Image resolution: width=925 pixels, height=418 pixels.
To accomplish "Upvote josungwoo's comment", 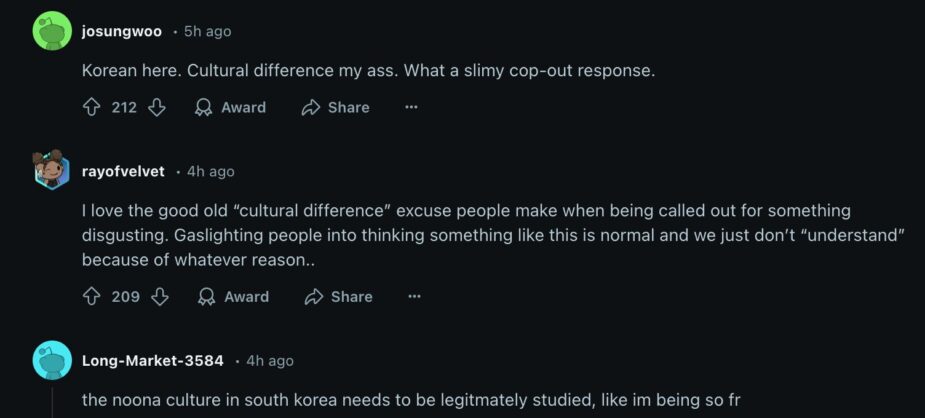I will click(92, 107).
